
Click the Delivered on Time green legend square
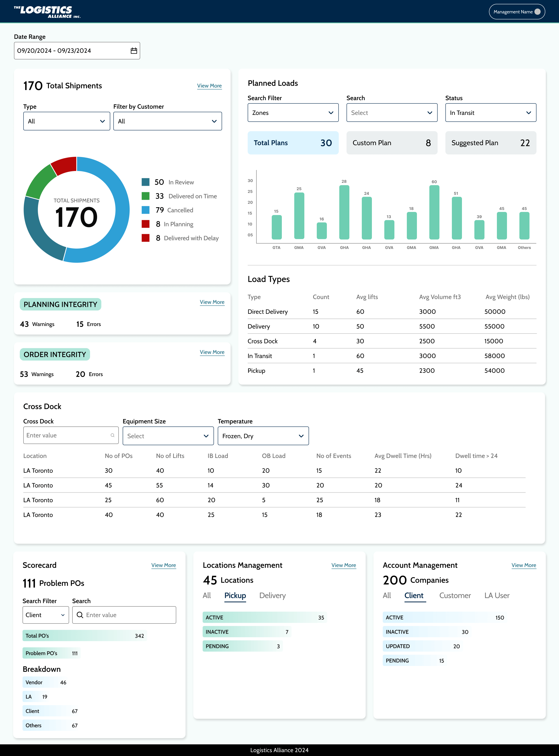(x=145, y=196)
